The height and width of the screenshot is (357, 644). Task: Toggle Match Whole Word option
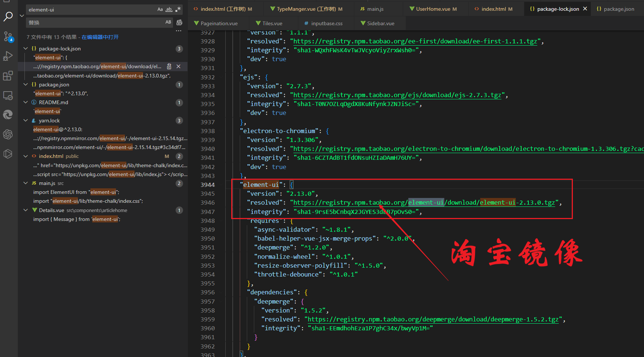click(169, 10)
